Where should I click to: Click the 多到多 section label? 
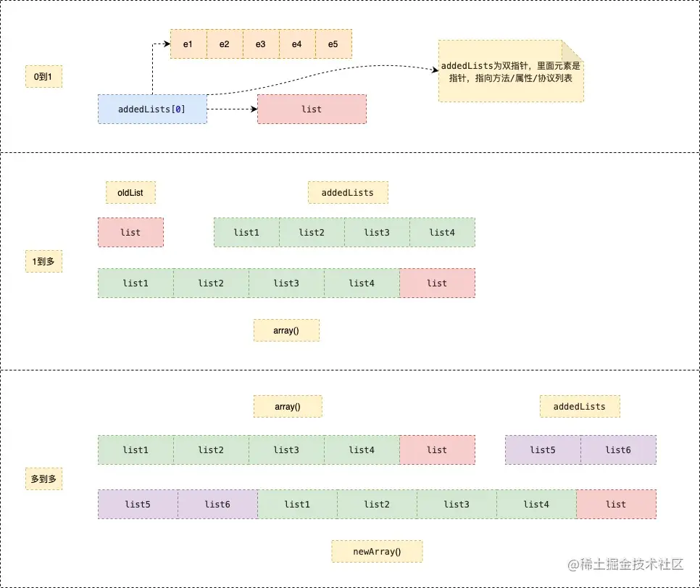coord(43,479)
